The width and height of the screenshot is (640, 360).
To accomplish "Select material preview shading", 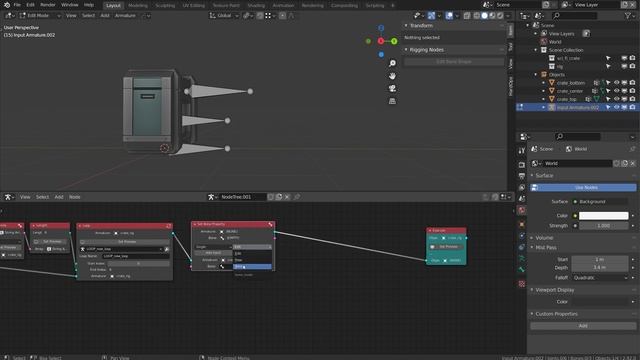I will [492, 16].
